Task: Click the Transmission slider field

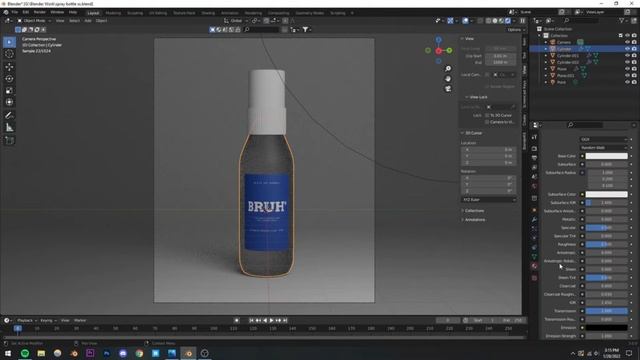Action: pyautogui.click(x=607, y=311)
